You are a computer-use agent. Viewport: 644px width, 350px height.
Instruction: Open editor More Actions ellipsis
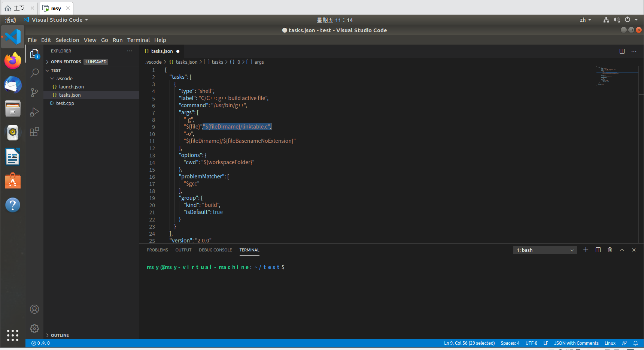(x=634, y=51)
